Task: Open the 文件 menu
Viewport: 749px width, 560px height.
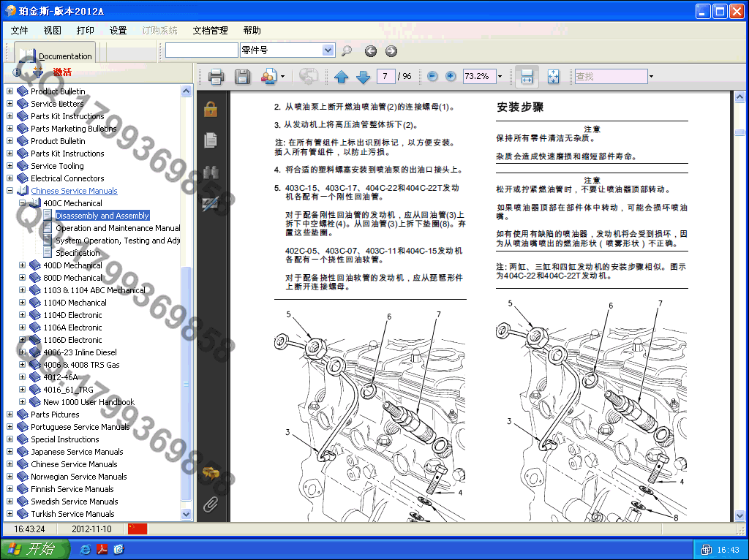Action: pos(20,30)
